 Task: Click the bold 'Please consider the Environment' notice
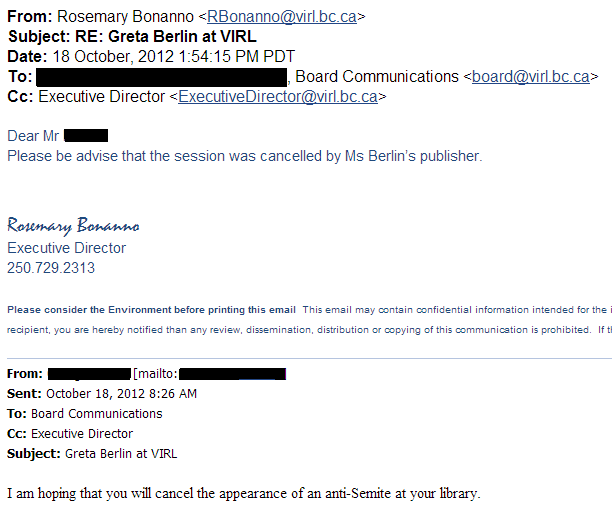click(151, 310)
